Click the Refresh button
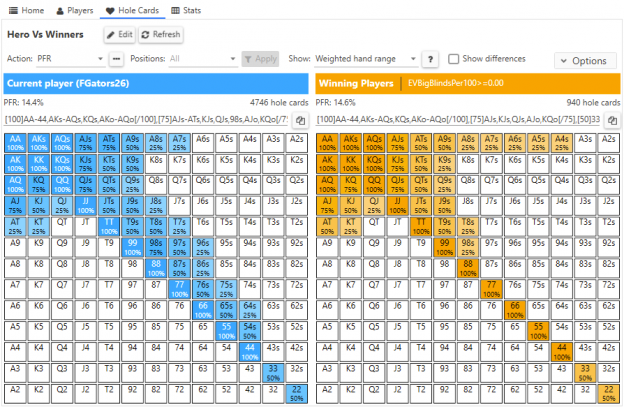The width and height of the screenshot is (624, 407). click(x=160, y=34)
